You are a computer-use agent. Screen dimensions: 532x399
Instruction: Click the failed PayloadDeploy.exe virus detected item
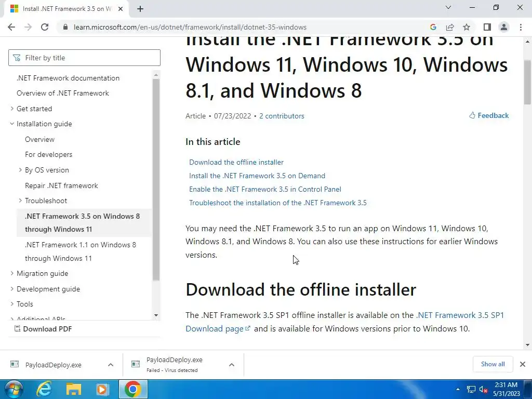coord(175,365)
